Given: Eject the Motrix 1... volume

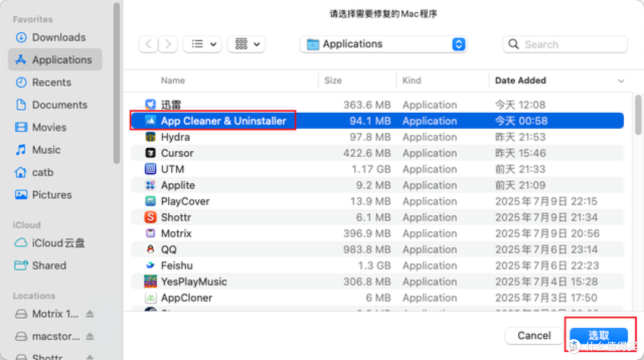Looking at the screenshot, I should [90, 314].
